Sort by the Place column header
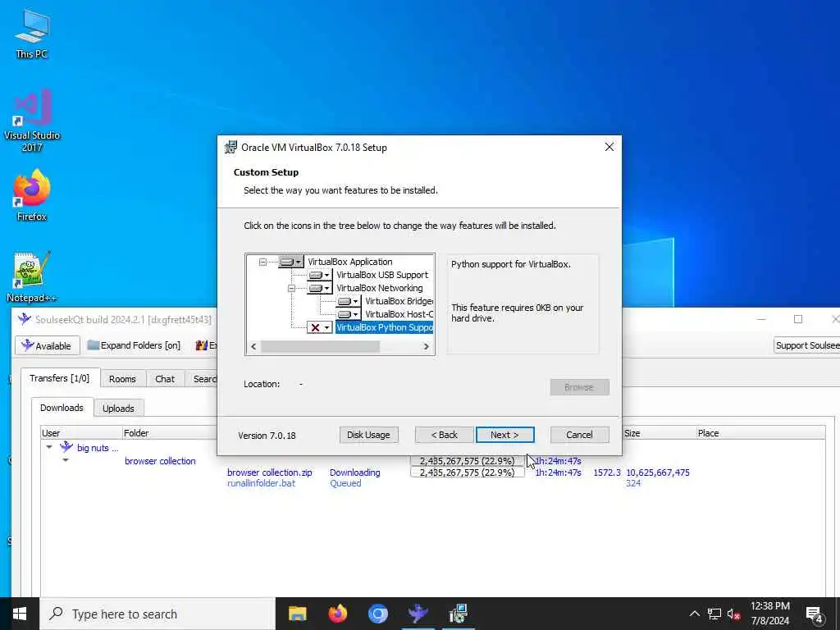This screenshot has height=630, width=840. pyautogui.click(x=760, y=433)
